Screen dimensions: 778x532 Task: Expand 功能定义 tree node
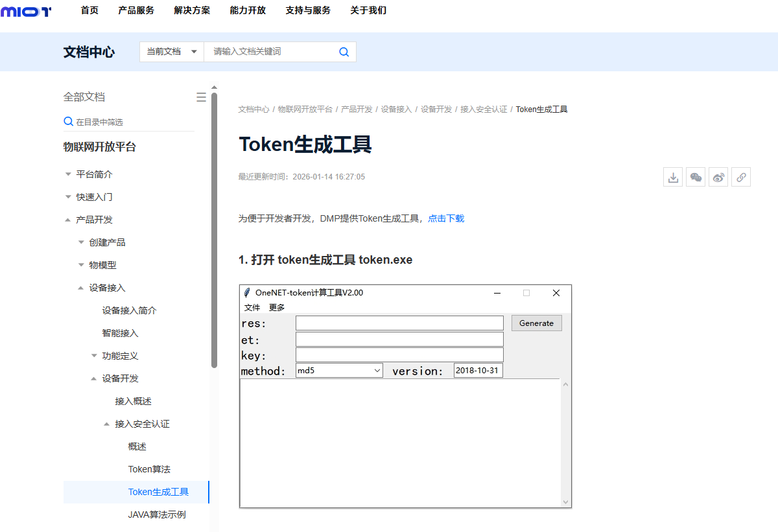[94, 356]
